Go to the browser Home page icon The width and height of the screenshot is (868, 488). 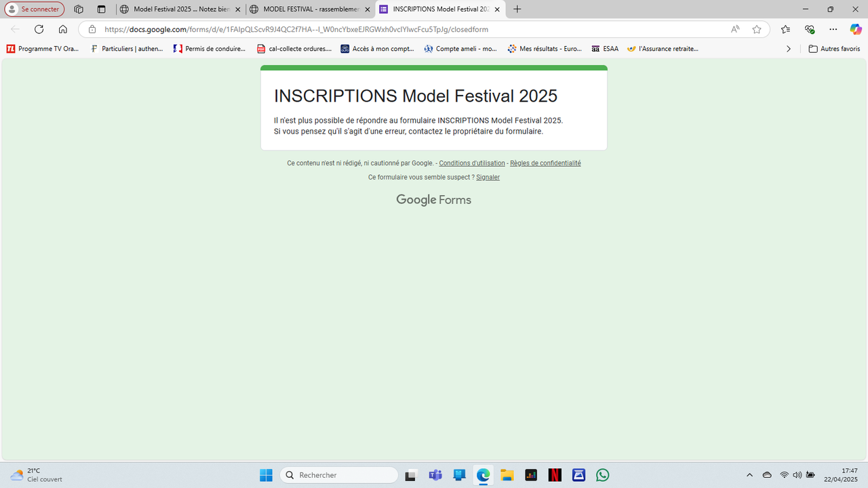(x=62, y=29)
